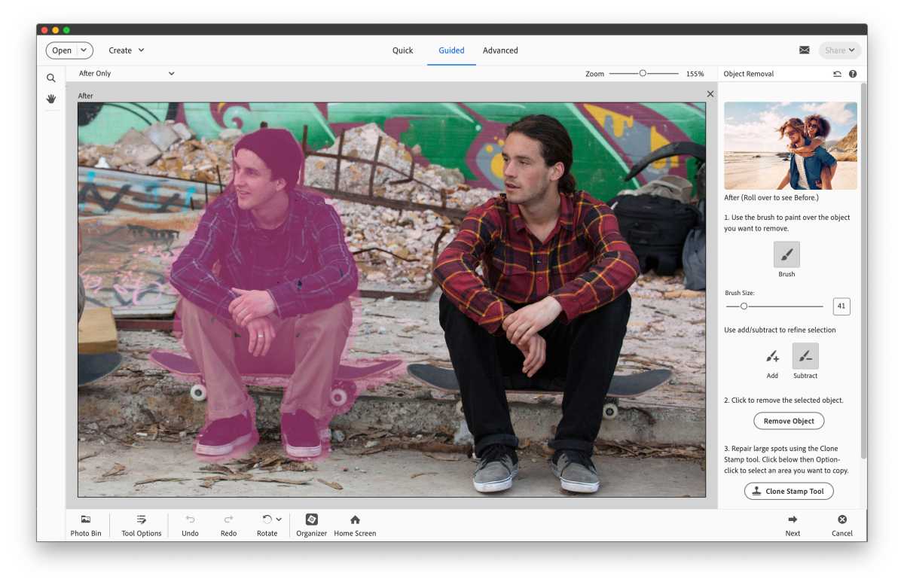Click the help icon in Object Removal header
This screenshot has height=588, width=904.
(853, 73)
